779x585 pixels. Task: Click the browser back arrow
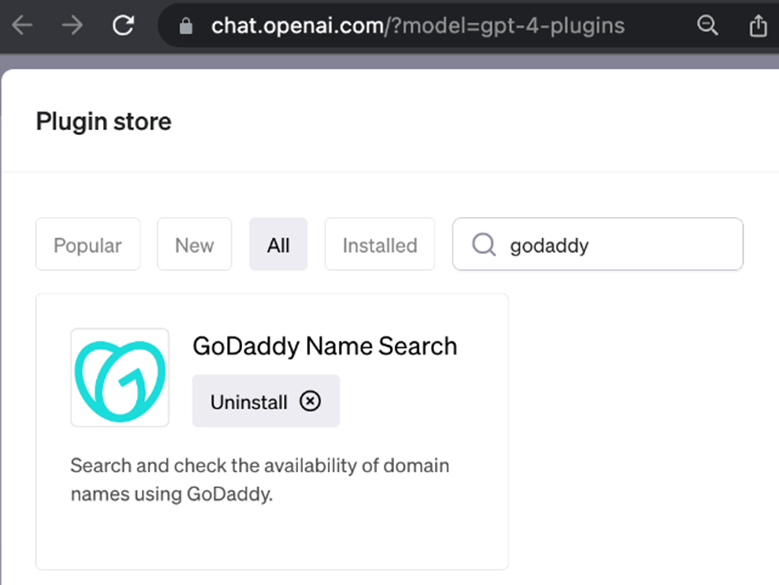coord(21,27)
